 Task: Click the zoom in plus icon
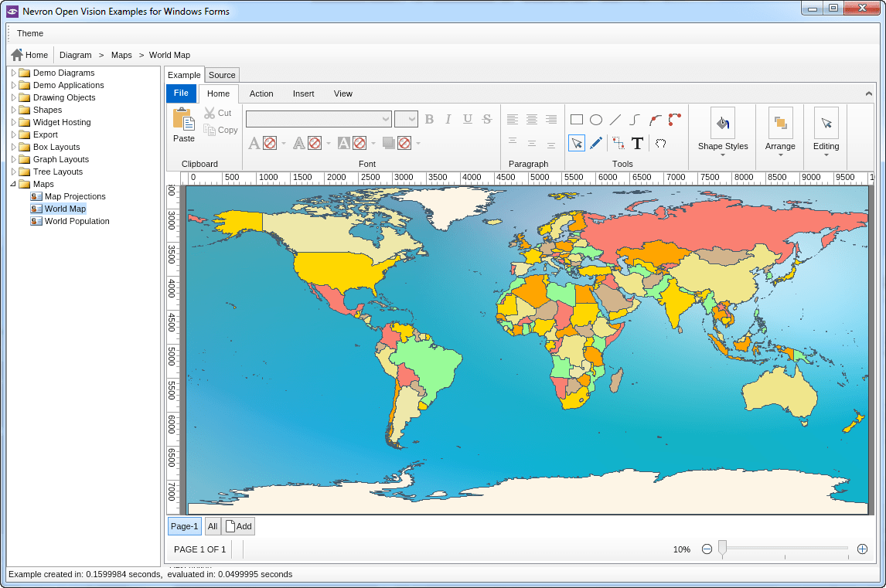click(x=862, y=549)
